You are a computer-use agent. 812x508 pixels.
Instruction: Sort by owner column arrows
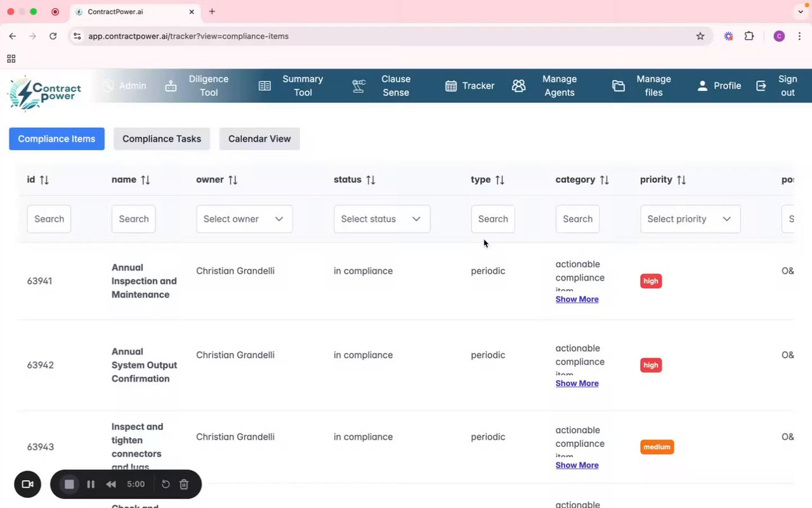pos(233,180)
